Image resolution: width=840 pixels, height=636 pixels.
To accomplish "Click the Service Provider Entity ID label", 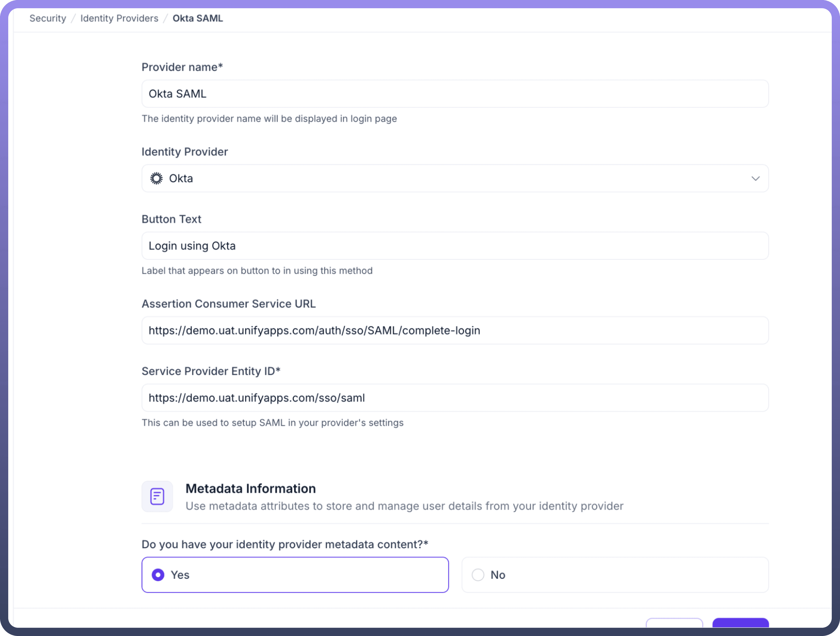I will point(211,371).
